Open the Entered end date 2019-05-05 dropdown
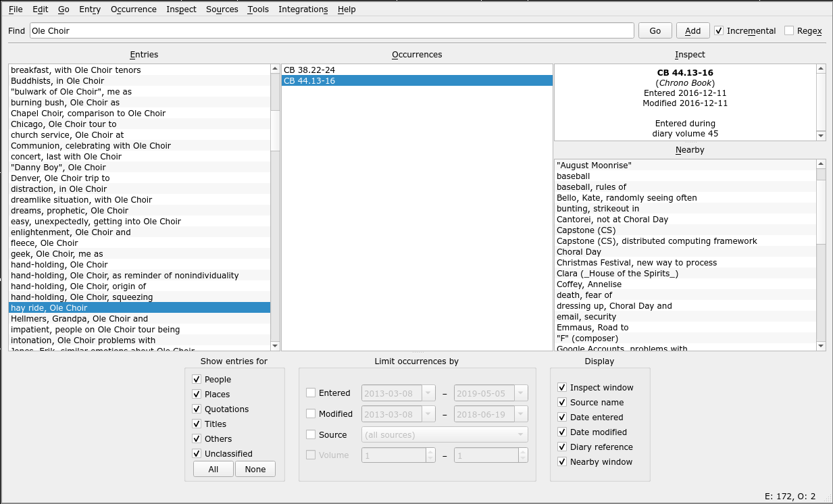Viewport: 833px width, 504px height. (521, 393)
